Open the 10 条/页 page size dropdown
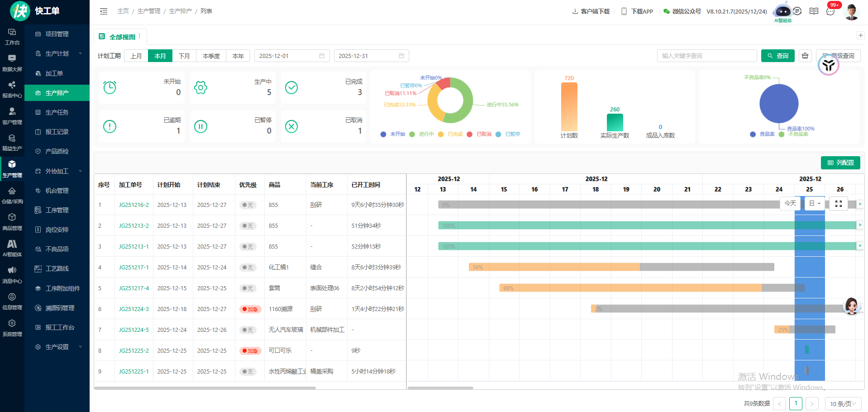Viewport: 868px width, 412px height. pos(843,404)
